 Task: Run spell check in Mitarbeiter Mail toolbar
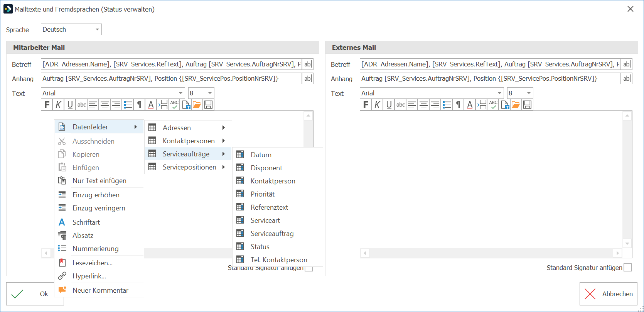pyautogui.click(x=174, y=105)
